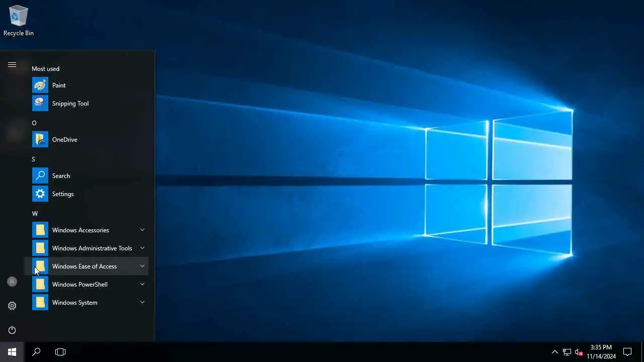The image size is (644, 362).
Task: Open the Search app entry
Action: (87, 176)
